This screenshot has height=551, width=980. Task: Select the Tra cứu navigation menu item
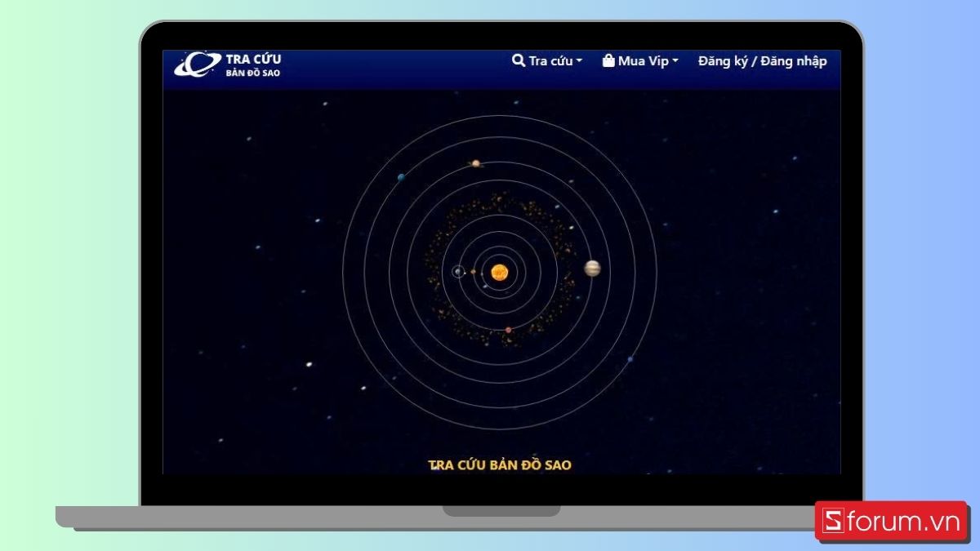(x=548, y=60)
